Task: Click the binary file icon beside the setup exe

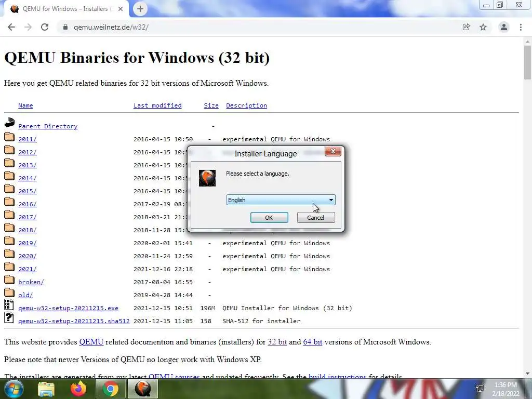Action: point(9,304)
